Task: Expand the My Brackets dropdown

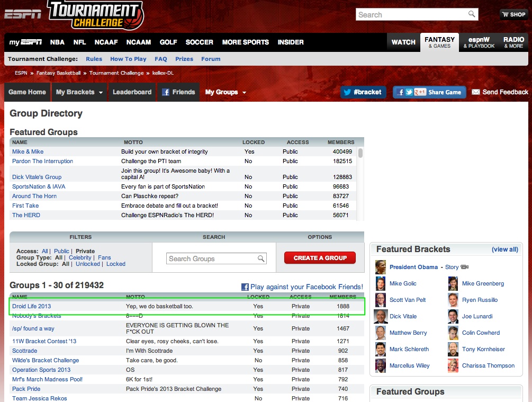Action: (x=100, y=93)
